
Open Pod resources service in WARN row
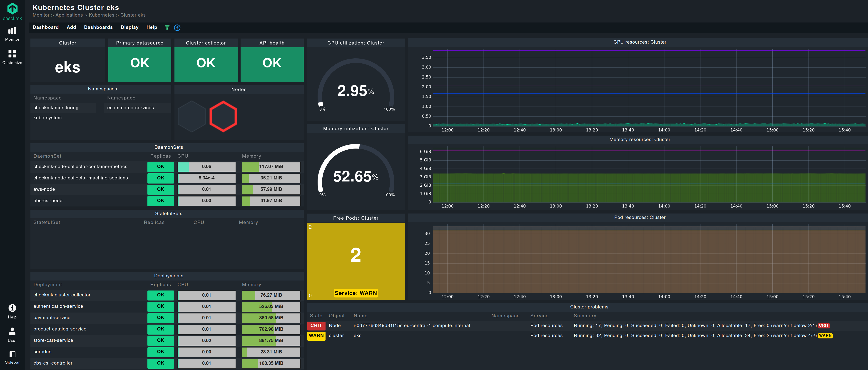[x=546, y=336]
